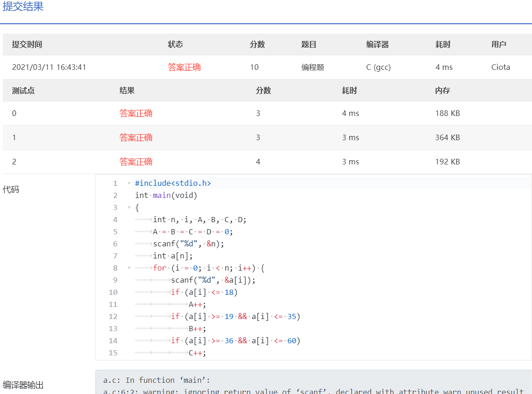Click the A = B = C = D = 0; line
The height and width of the screenshot is (394, 532).
tap(193, 232)
